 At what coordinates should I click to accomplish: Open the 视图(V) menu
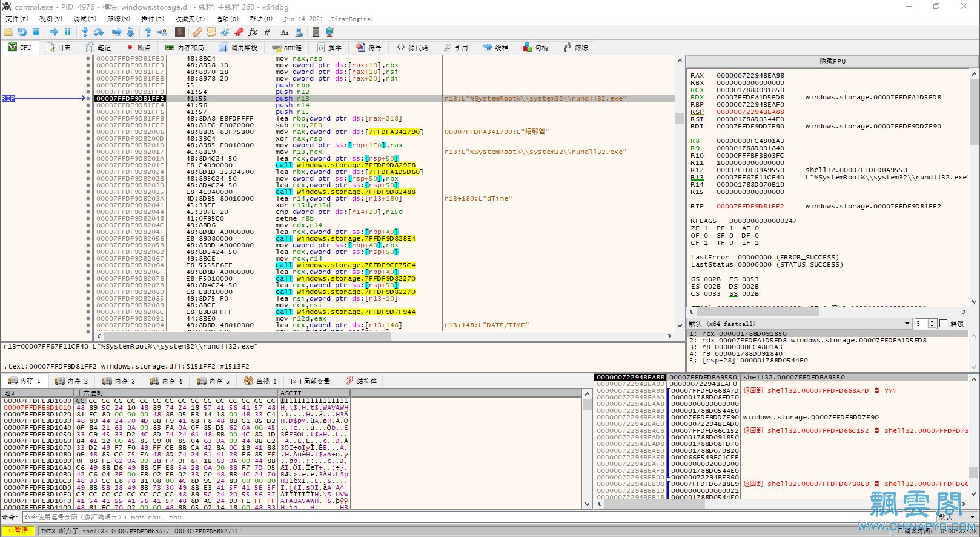coord(51,19)
